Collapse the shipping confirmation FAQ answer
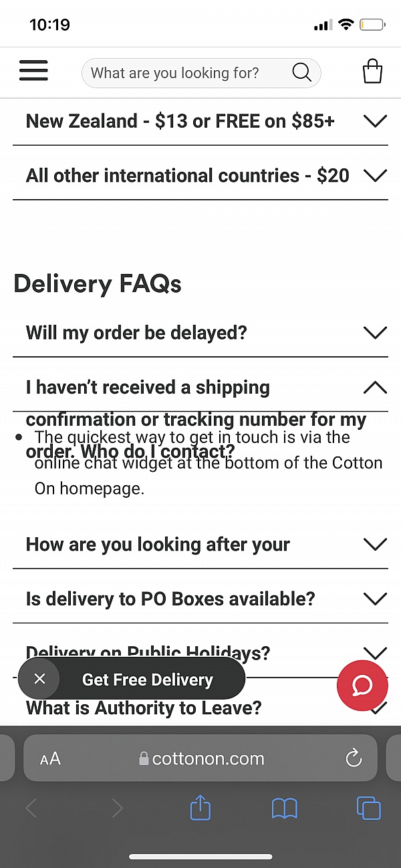 pyautogui.click(x=374, y=388)
